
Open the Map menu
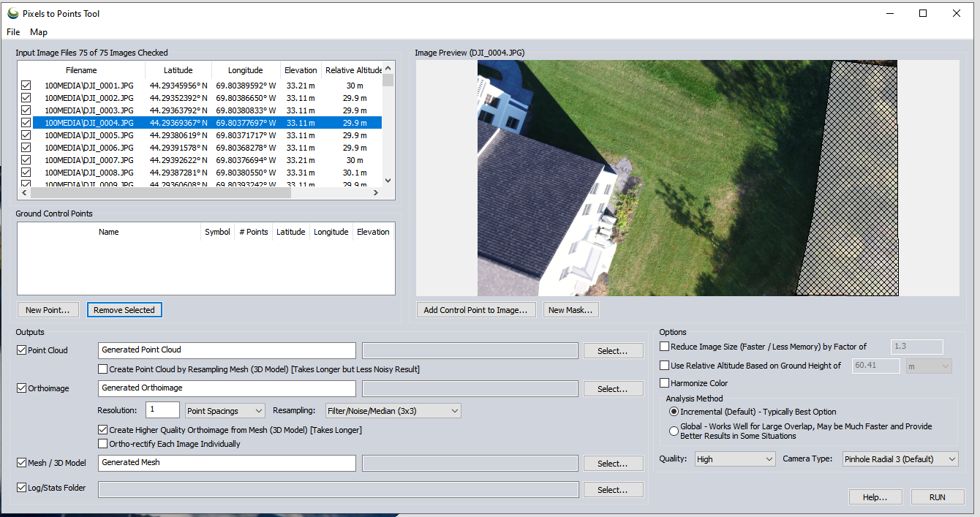pos(39,32)
